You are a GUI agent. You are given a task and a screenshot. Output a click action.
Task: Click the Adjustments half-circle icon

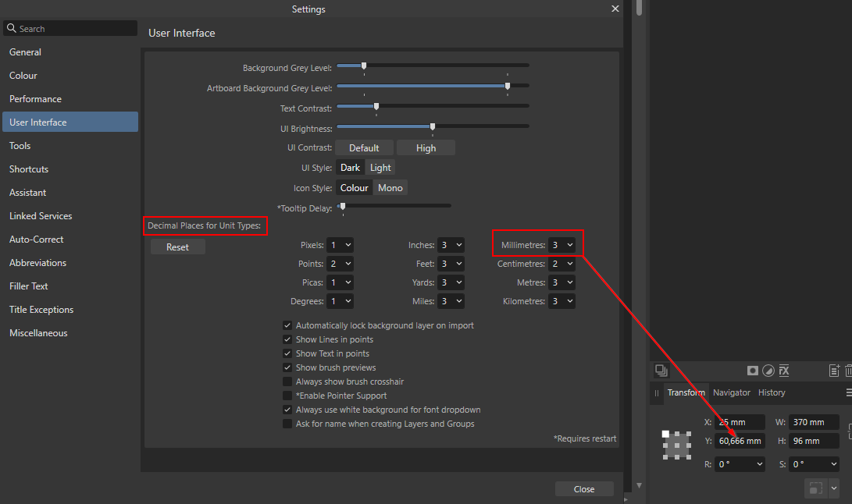pos(768,371)
